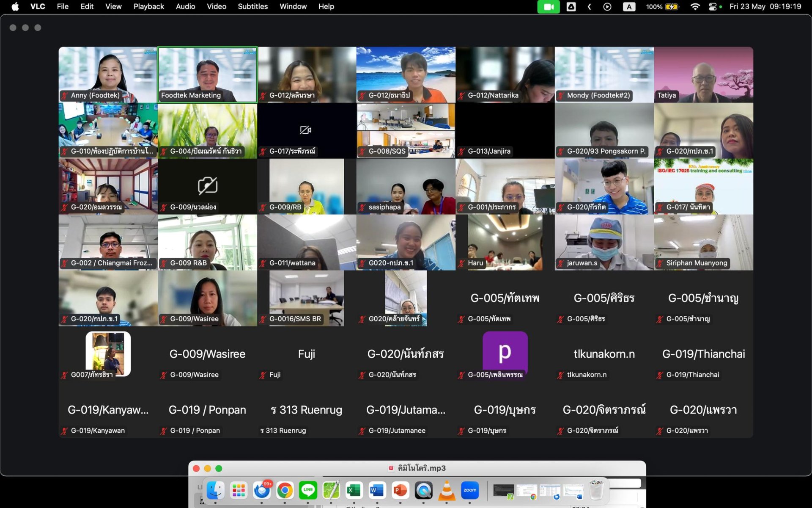Click the large 'G-019 / Ponpan' name
This screenshot has width=812, height=508.
pos(207,410)
